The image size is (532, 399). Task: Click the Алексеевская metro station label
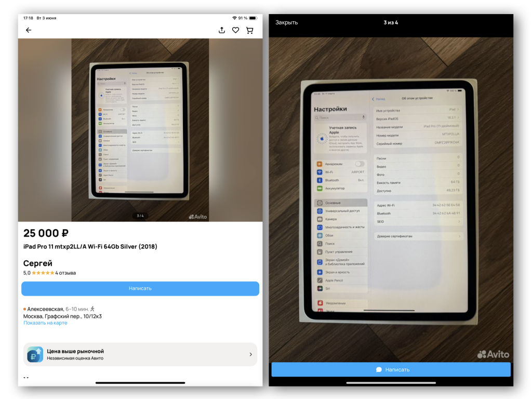tap(46, 309)
